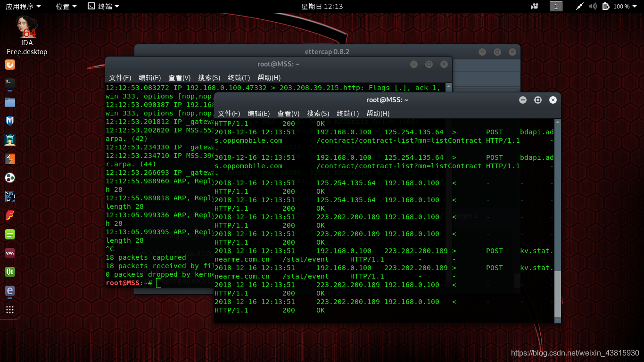Open 查看(V) menu in front terminal
This screenshot has height=362, width=644.
coord(289,114)
